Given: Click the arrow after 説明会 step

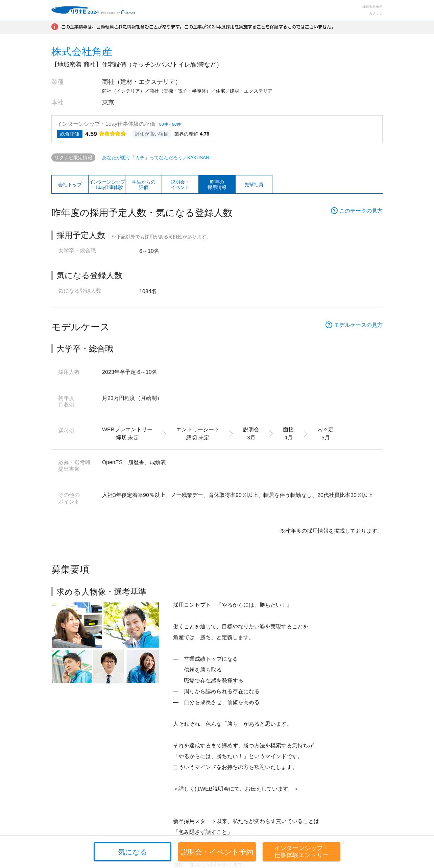Looking at the screenshot, I should 271,434.
